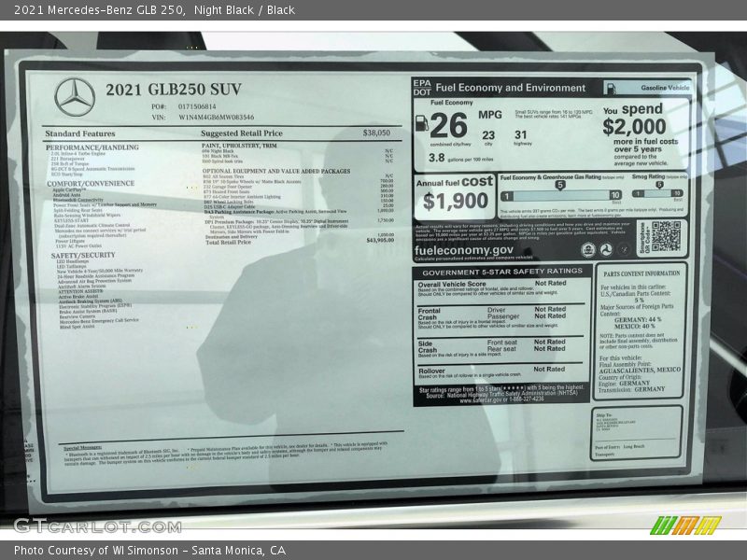Select the DOT seal icon near fueleconomy.gov

pyautogui.click(x=606, y=248)
